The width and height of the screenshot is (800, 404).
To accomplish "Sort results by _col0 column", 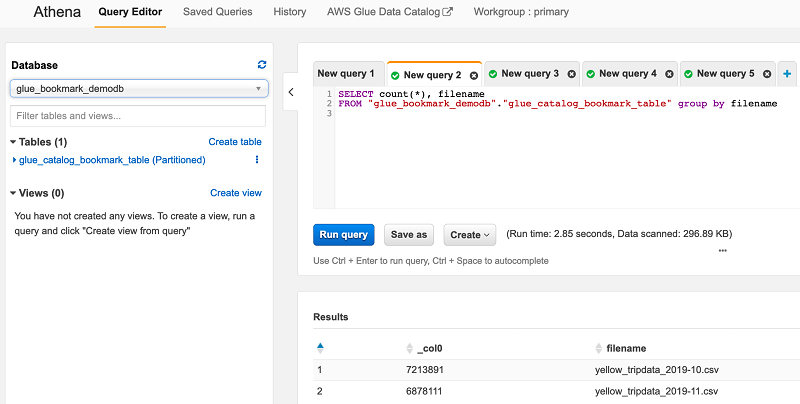I will pos(409,347).
